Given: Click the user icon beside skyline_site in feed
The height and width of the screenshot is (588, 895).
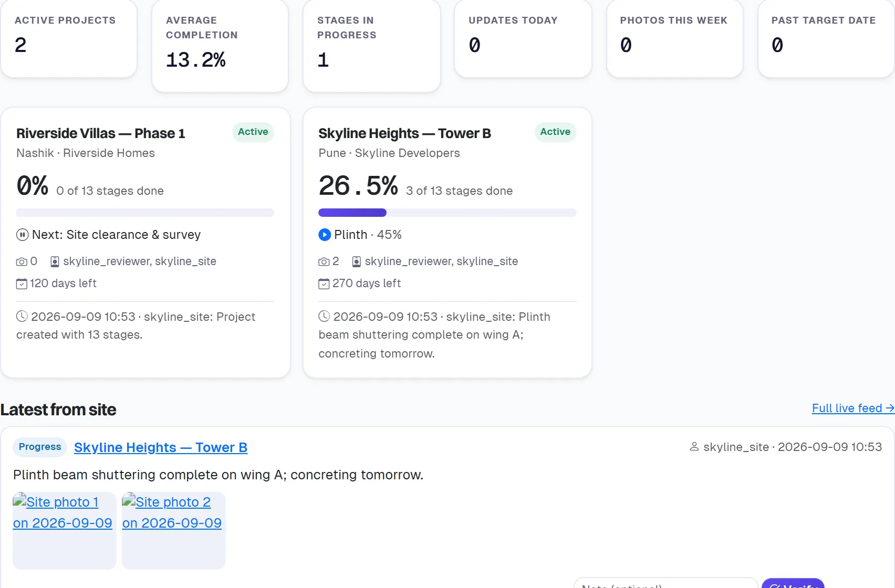Looking at the screenshot, I should tap(694, 447).
